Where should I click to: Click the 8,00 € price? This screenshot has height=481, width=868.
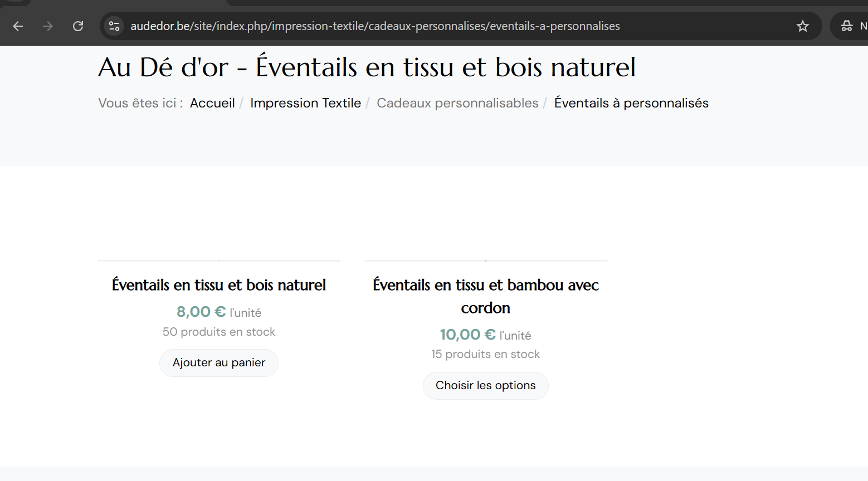pos(201,312)
